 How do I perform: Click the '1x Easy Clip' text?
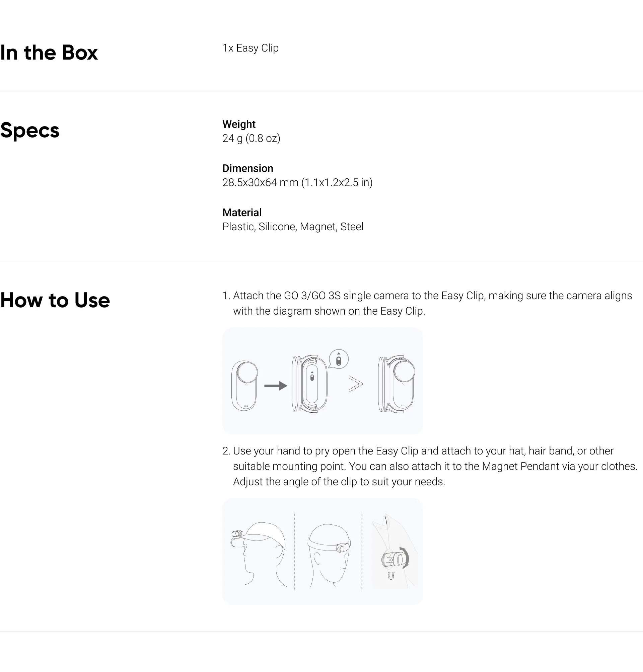tap(250, 48)
